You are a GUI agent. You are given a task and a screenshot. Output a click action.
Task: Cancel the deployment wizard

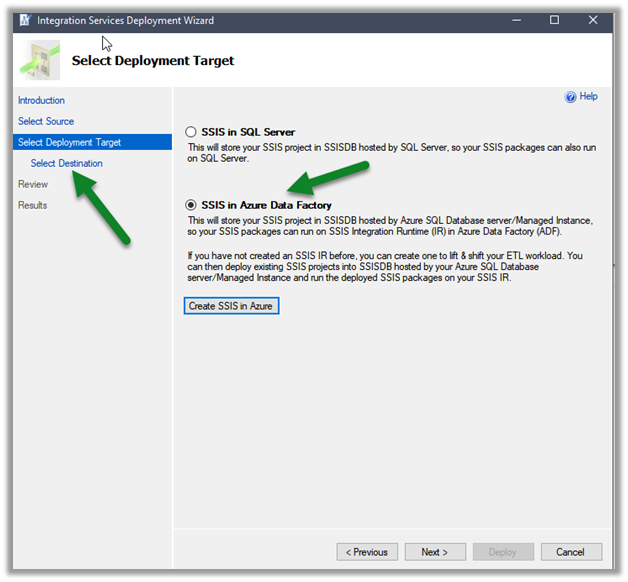570,552
